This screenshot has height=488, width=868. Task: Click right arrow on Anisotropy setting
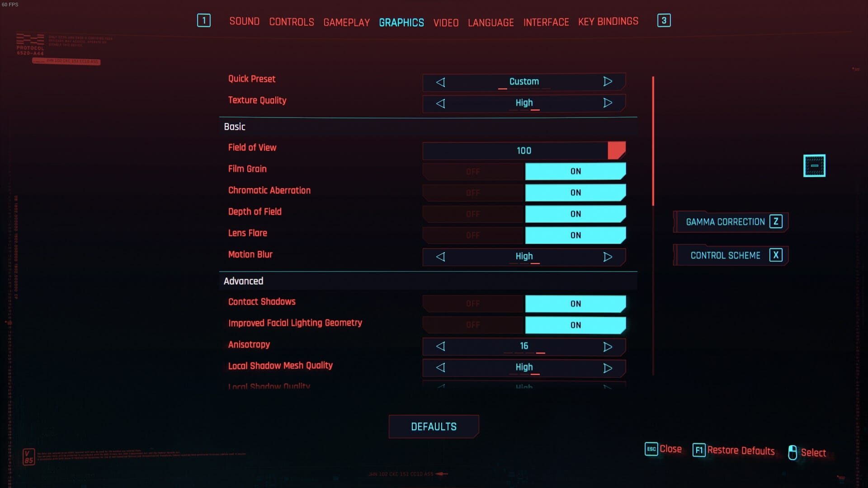tap(608, 346)
